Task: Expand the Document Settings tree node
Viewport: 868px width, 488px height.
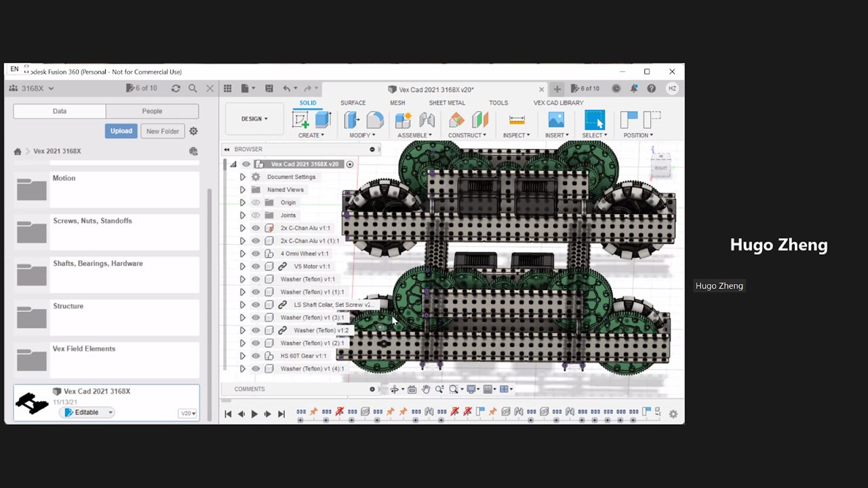Action: click(242, 177)
